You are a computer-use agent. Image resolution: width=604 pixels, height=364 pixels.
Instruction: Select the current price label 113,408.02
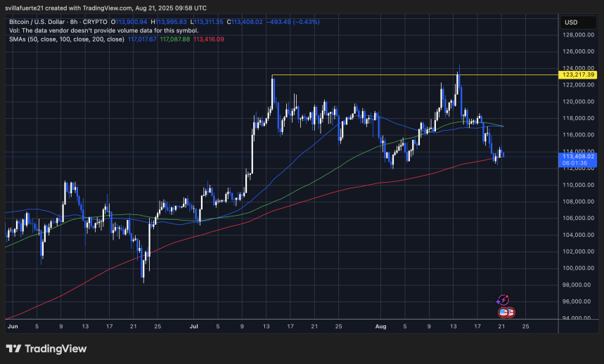[577, 157]
